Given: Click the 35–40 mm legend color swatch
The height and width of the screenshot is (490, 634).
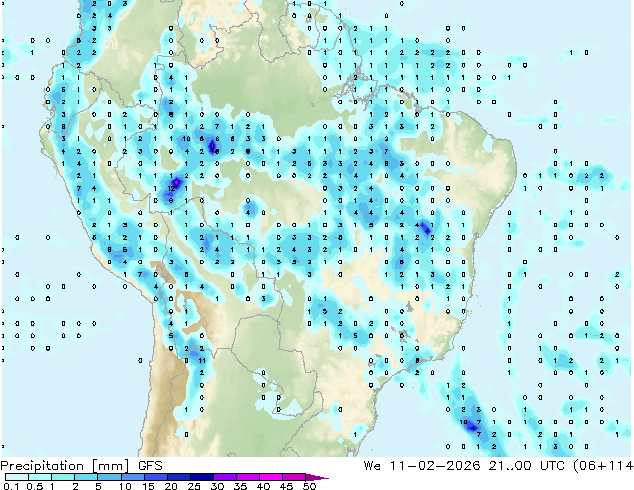Looking at the screenshot, I should [x=247, y=477].
